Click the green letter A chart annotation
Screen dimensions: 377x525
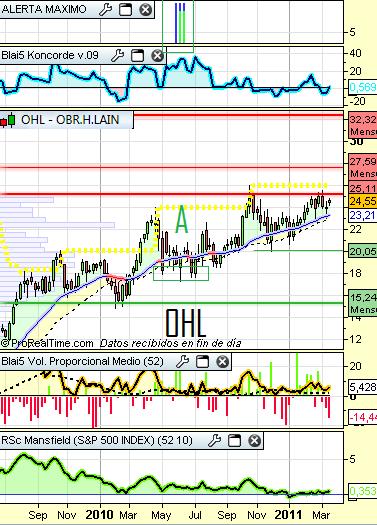(x=182, y=219)
